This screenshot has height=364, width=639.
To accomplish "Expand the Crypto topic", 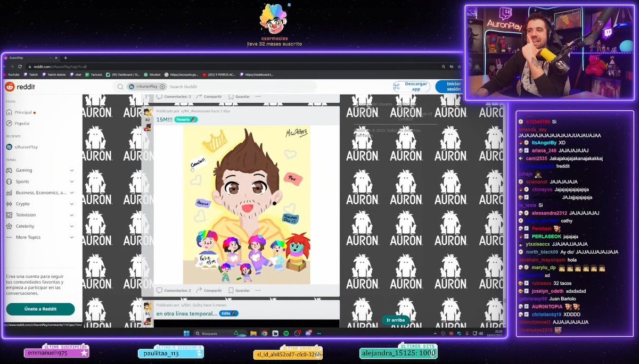I will pyautogui.click(x=72, y=204).
